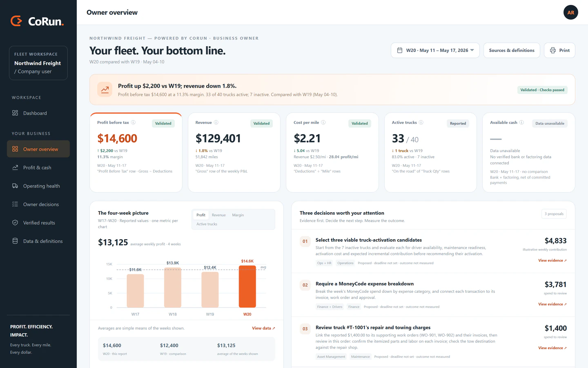Click the trend-up icon in summary banner
Viewport: 588px width, 368px height.
point(105,90)
